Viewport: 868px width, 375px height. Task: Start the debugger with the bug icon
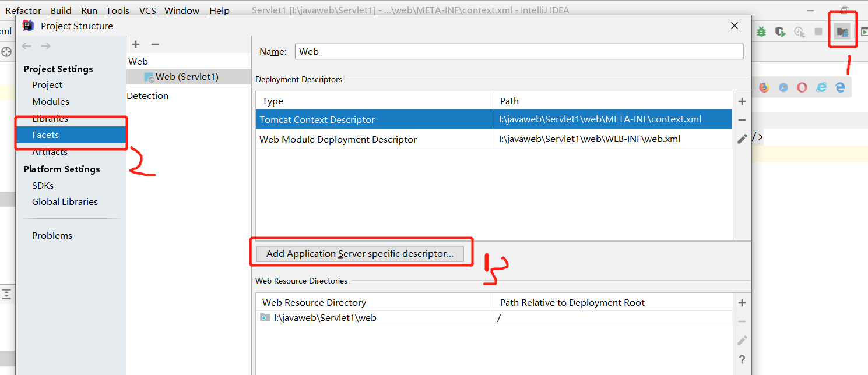pyautogui.click(x=761, y=31)
